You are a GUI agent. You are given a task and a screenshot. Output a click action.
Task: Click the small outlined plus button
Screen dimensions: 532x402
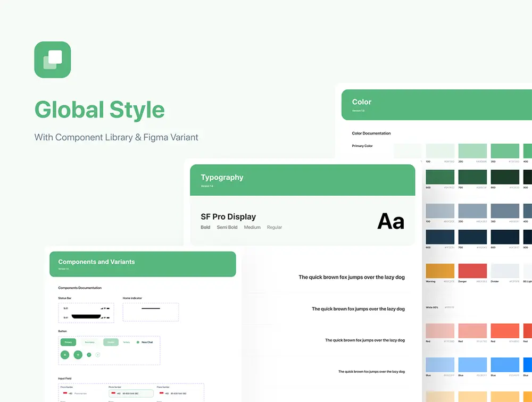(x=98, y=355)
